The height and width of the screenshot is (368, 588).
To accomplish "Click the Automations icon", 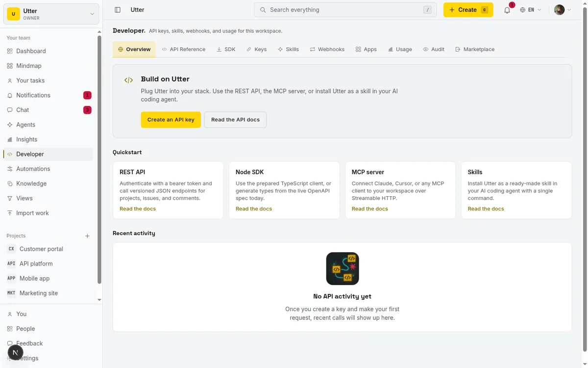I will click(10, 169).
